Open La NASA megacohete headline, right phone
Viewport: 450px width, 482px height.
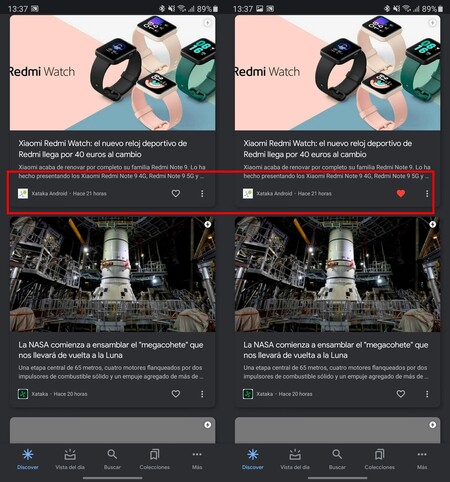[336, 350]
